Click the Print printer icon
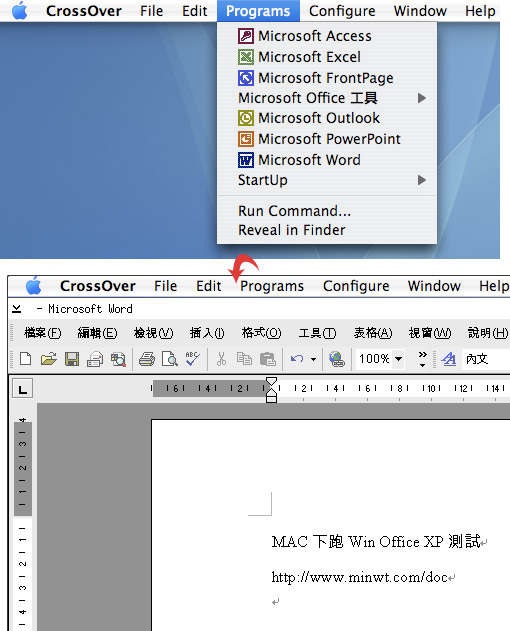Screen dimensions: 510x631 (147, 359)
